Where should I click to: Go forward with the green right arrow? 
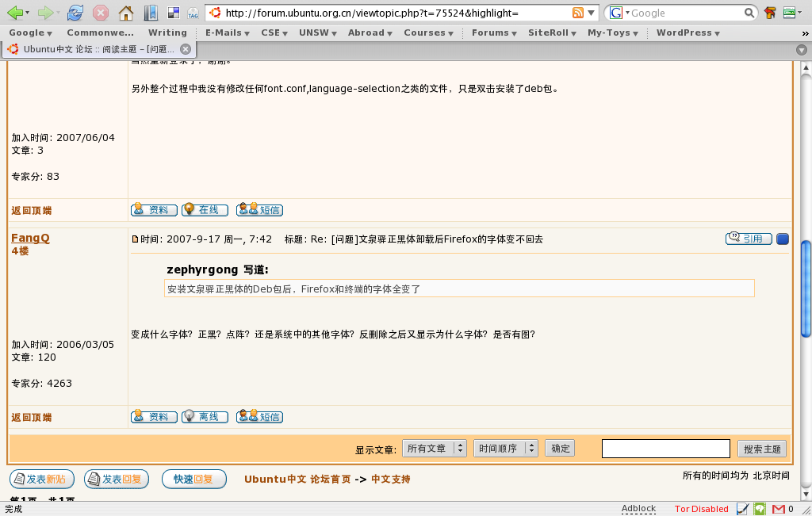point(45,13)
